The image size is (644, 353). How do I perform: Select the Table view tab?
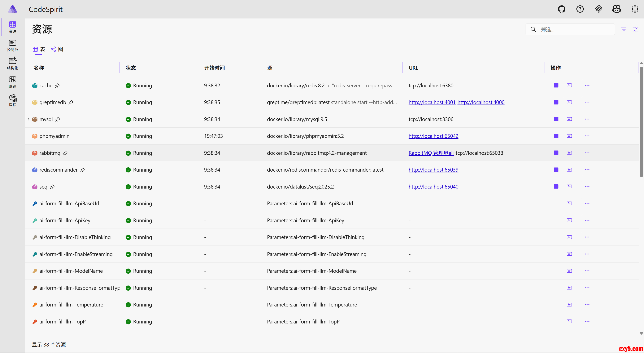click(39, 49)
